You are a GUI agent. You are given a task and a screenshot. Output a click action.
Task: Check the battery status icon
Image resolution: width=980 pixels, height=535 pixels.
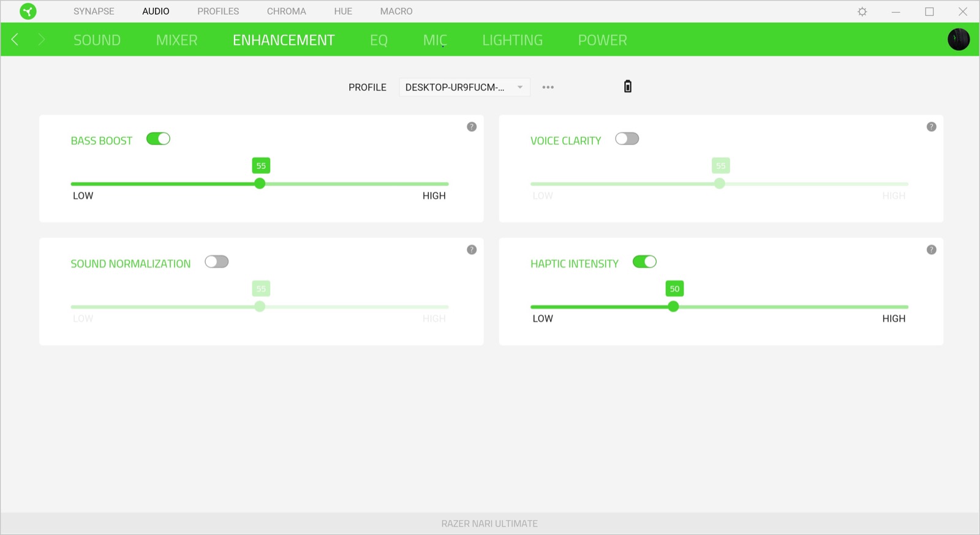628,86
